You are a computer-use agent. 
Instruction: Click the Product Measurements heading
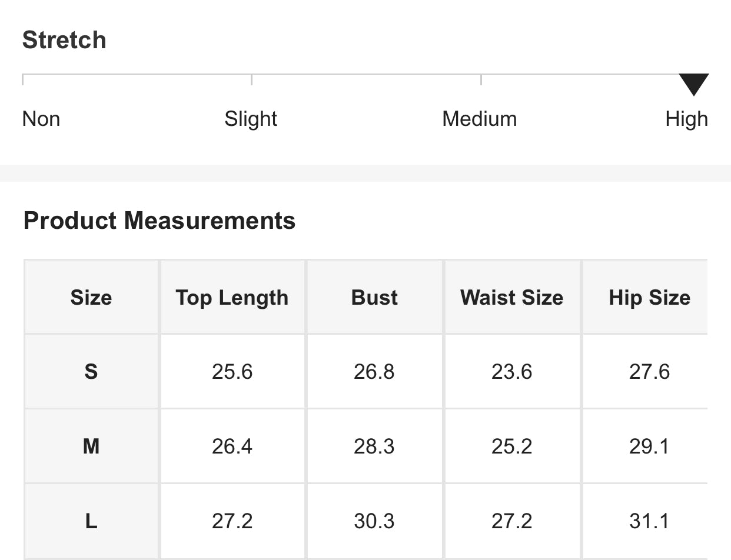click(160, 221)
